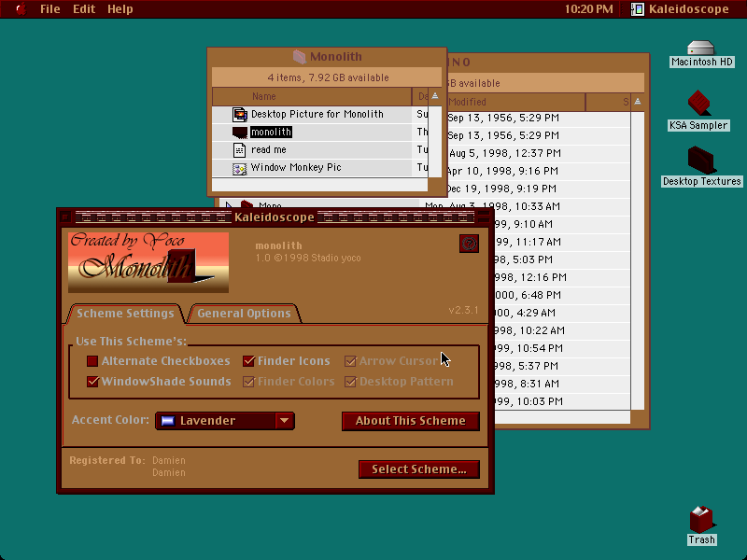Switch to the General Options tab
Image resolution: width=747 pixels, height=560 pixels.
point(244,314)
